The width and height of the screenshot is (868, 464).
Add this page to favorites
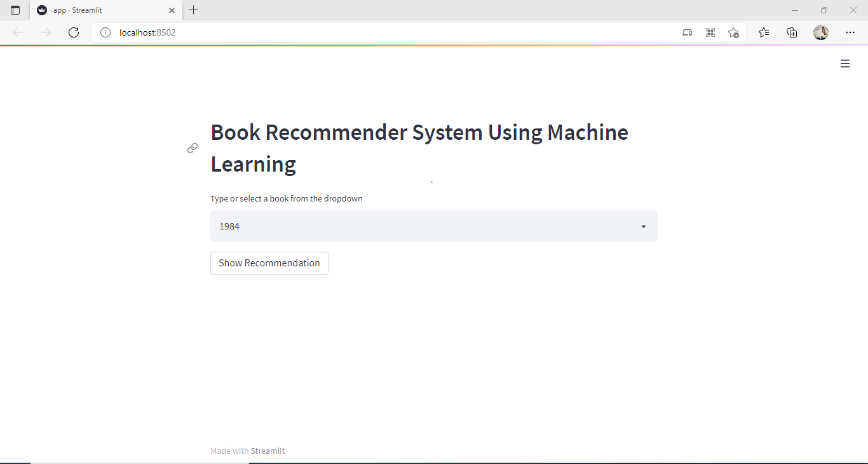coord(733,32)
